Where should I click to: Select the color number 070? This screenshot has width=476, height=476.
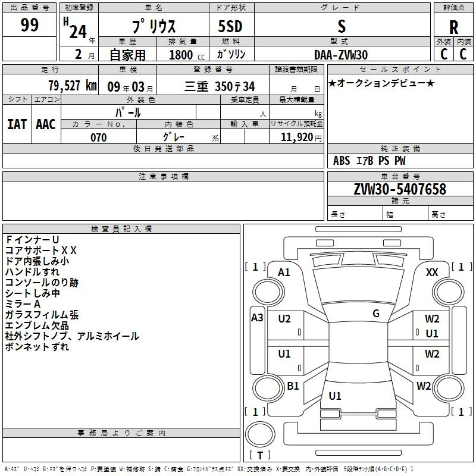click(x=98, y=137)
